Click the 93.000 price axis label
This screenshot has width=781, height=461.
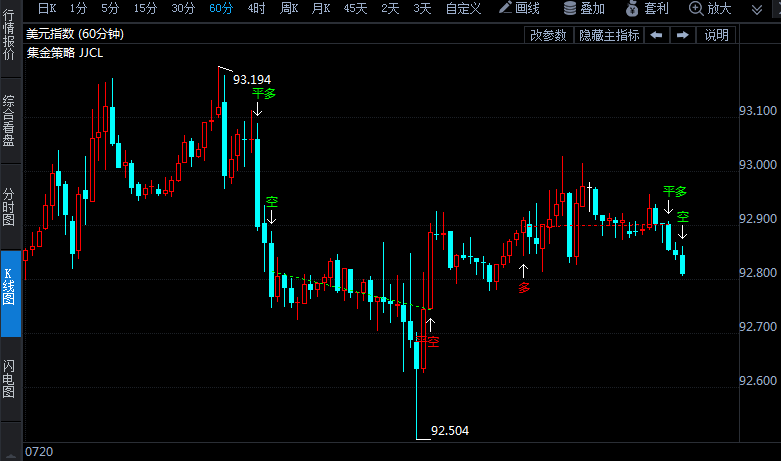tap(758, 164)
